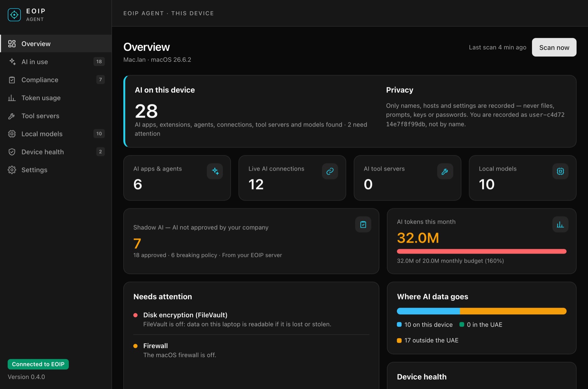The image size is (588, 389).
Task: Click the red monthly token budget bar
Action: pyautogui.click(x=481, y=251)
